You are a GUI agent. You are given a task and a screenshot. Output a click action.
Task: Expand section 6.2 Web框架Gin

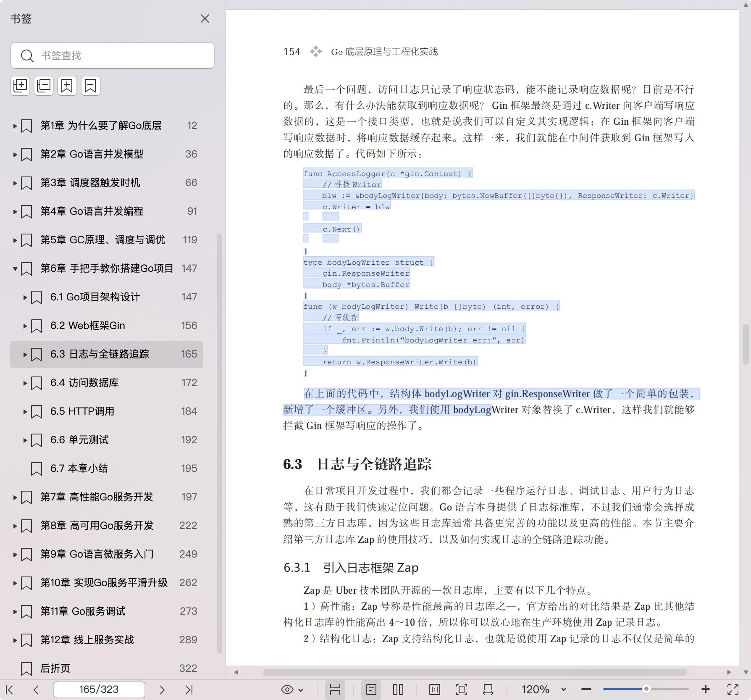[x=25, y=326]
